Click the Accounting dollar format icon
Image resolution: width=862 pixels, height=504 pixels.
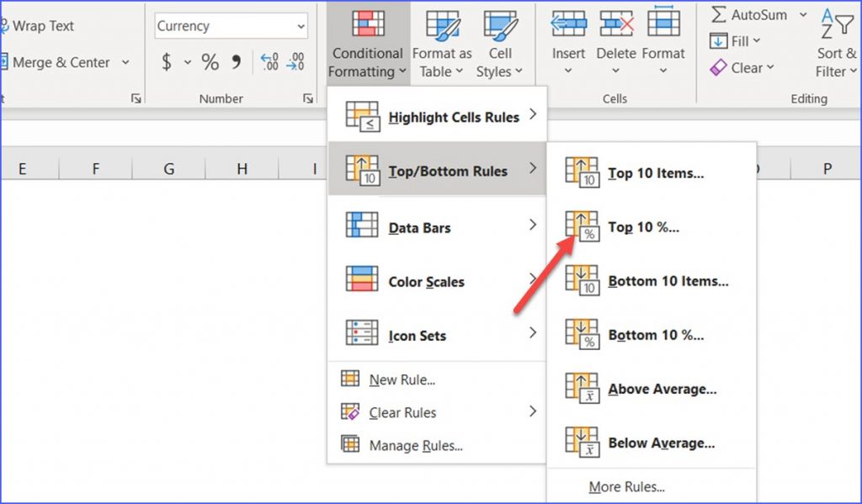(167, 62)
